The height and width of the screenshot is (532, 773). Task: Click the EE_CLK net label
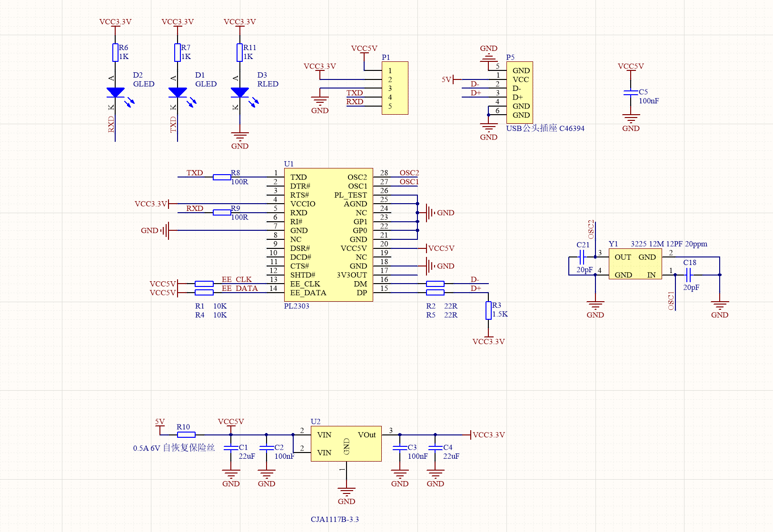point(237,279)
